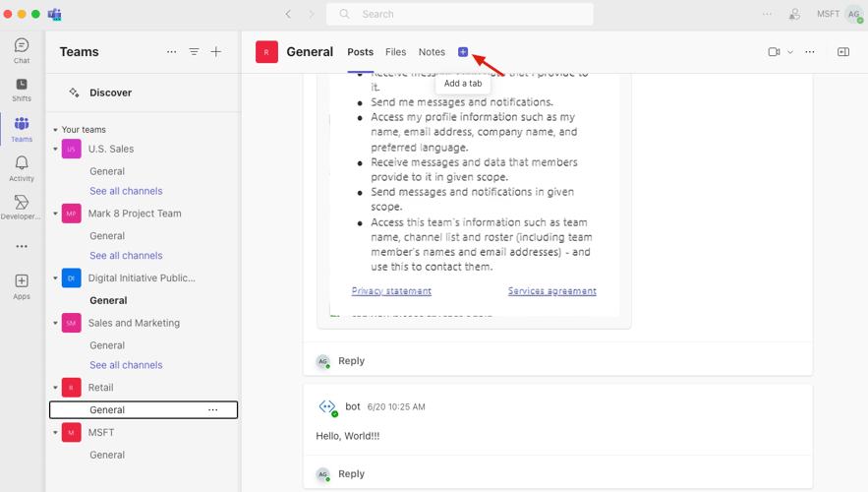Collapse the Retail team
Screen dimensions: 868x492
55,388
